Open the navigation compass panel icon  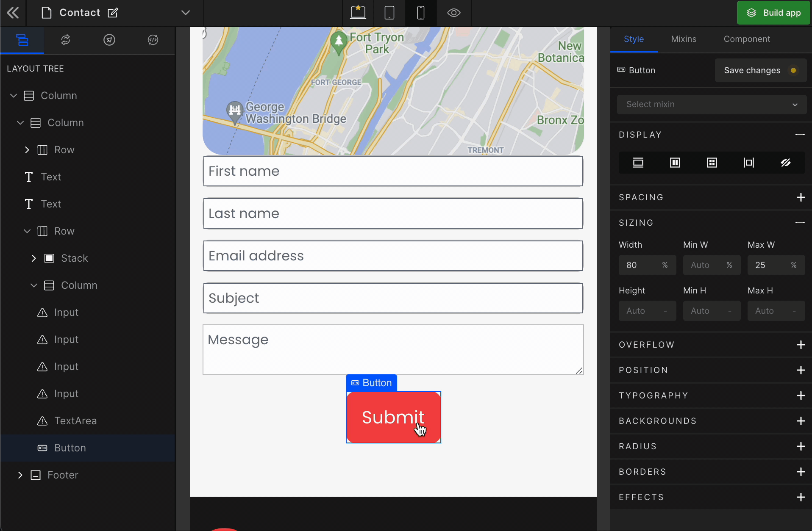(x=109, y=40)
